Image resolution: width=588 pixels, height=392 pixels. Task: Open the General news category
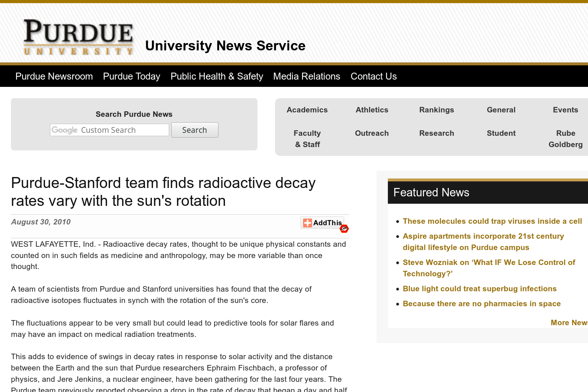[x=501, y=110]
